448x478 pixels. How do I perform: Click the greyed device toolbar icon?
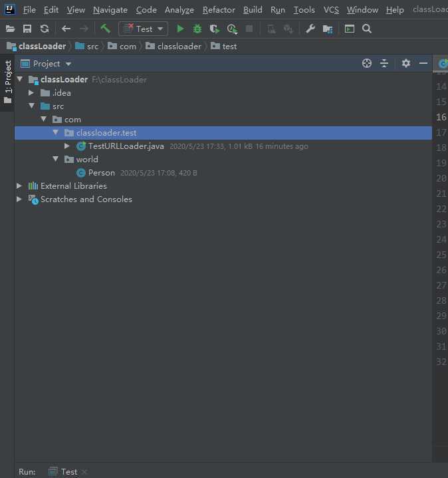coord(271,29)
